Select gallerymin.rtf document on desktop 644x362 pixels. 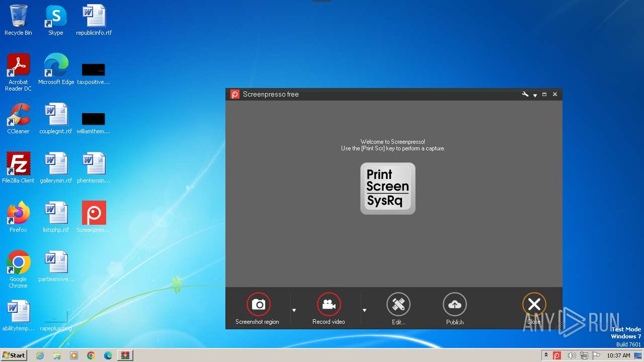[x=56, y=168]
